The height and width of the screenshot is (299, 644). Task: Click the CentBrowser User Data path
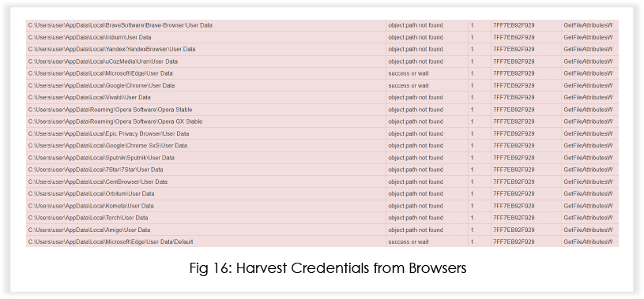coord(98,181)
